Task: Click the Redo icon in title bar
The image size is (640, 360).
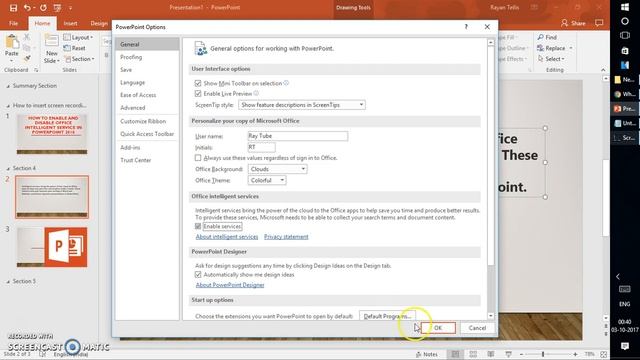Action: click(43, 8)
